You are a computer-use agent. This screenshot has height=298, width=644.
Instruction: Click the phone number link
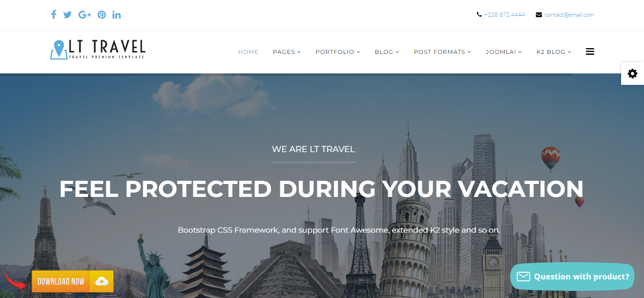point(504,15)
